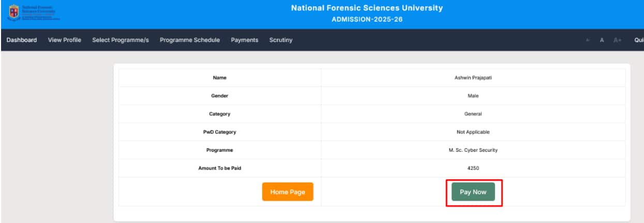This screenshot has height=223, width=644.
Task: Go to Select Programme/s
Action: (121, 40)
